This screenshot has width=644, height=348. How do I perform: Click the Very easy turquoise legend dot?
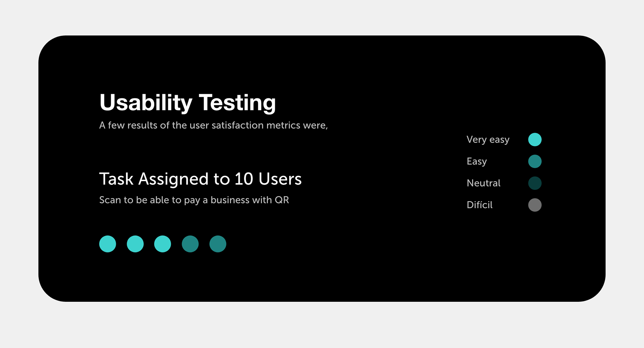tap(535, 139)
